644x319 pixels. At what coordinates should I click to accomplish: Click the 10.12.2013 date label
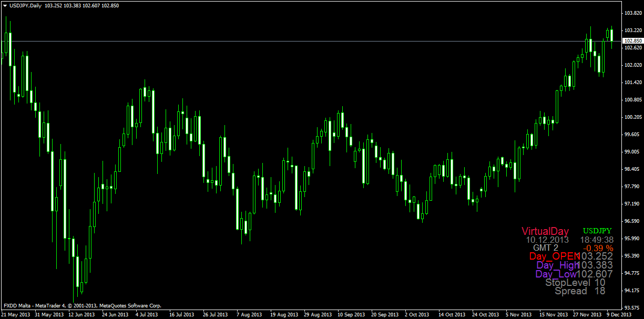point(547,240)
